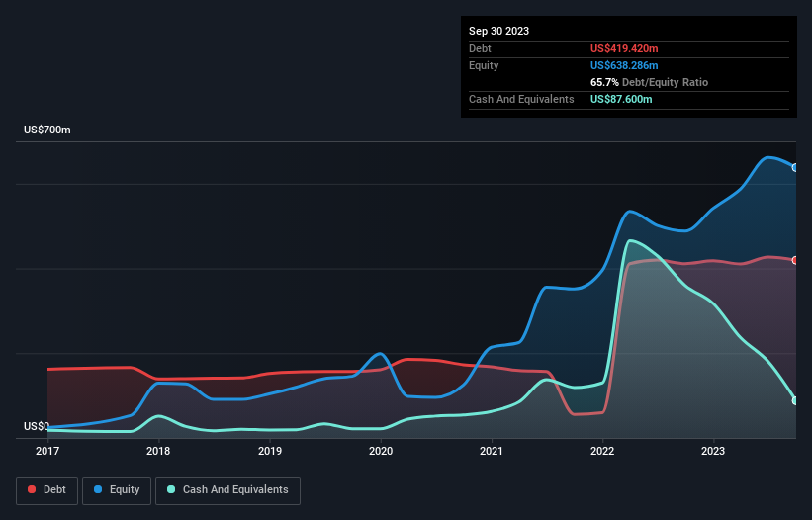Click the US$638.286m equity value
This screenshot has width=812, height=520.
(x=624, y=65)
